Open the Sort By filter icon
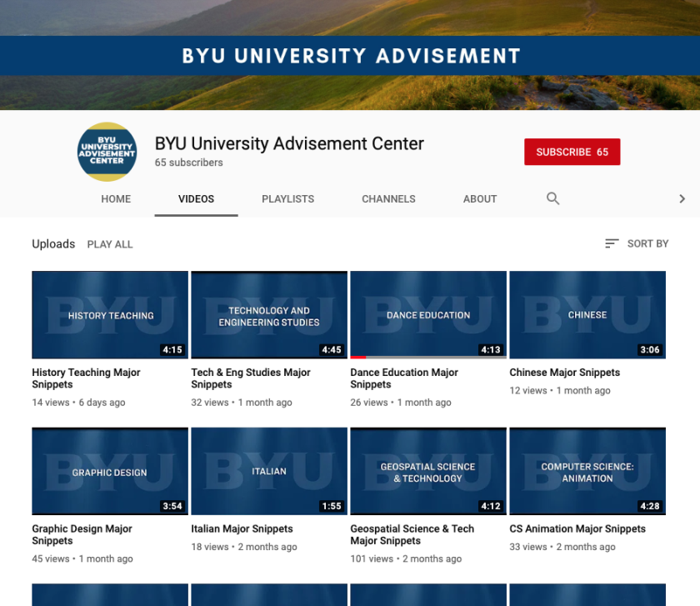The width and height of the screenshot is (700, 606). tap(612, 243)
